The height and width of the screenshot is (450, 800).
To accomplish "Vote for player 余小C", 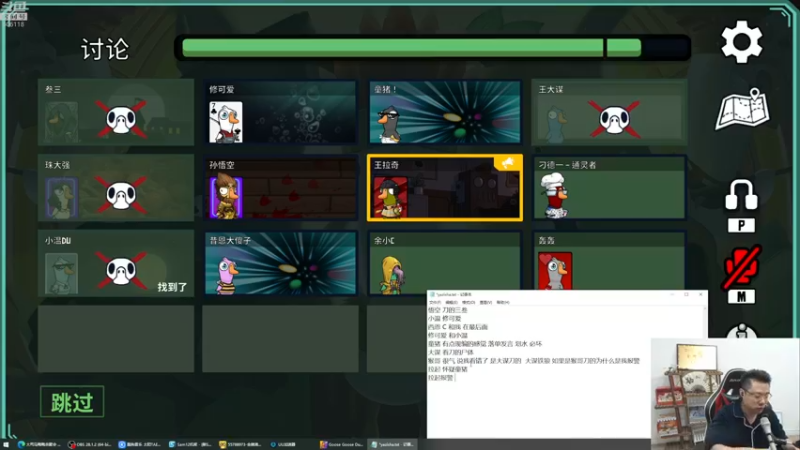I will [x=444, y=263].
